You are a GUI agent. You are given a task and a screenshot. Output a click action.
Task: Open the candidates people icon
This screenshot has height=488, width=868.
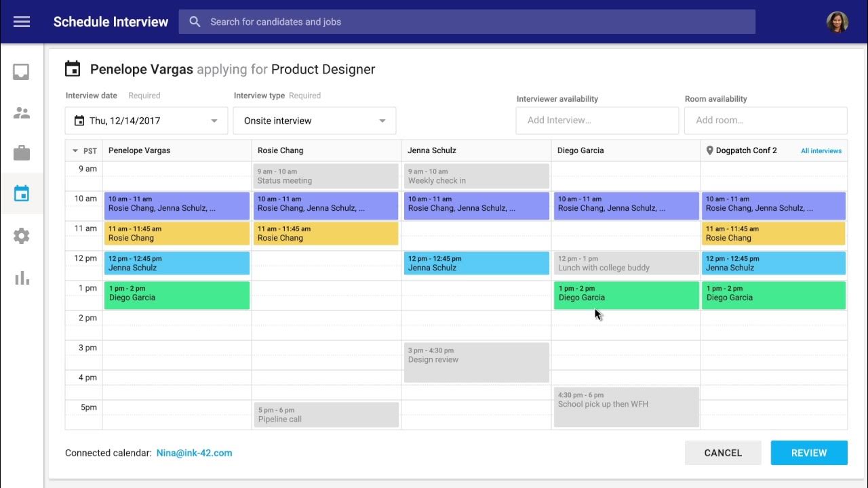[x=22, y=113]
